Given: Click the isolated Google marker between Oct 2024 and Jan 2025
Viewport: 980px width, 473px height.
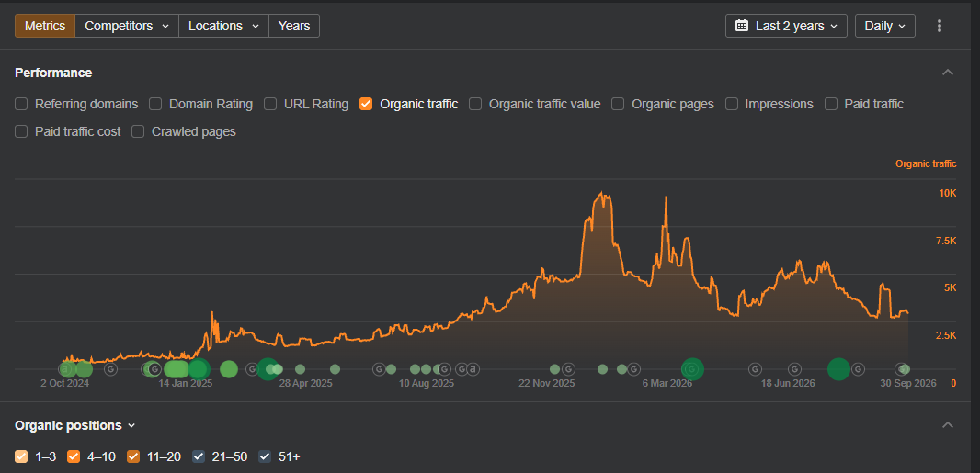Looking at the screenshot, I should pos(110,369).
